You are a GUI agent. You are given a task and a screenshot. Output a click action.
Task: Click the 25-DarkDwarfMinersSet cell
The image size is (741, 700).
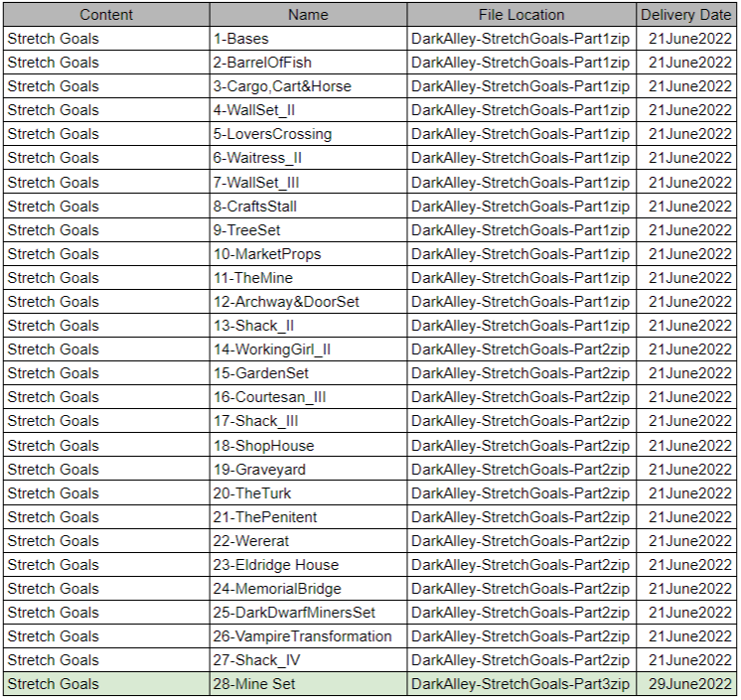308,613
